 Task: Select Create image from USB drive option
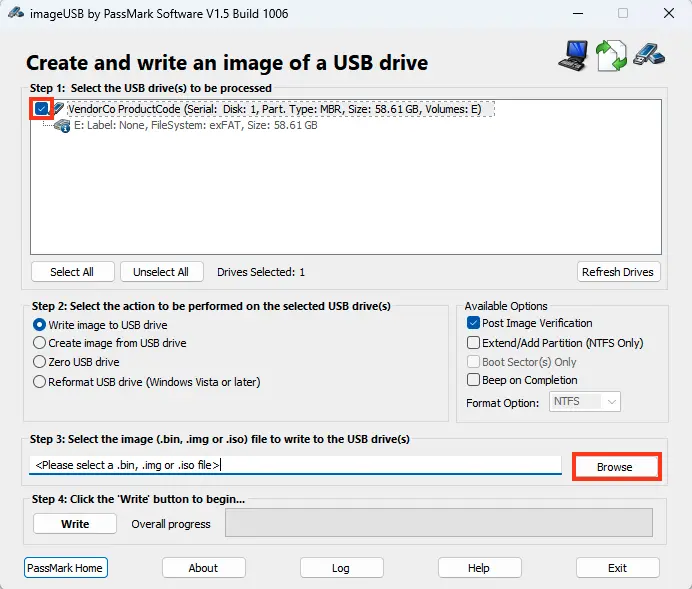click(110, 343)
